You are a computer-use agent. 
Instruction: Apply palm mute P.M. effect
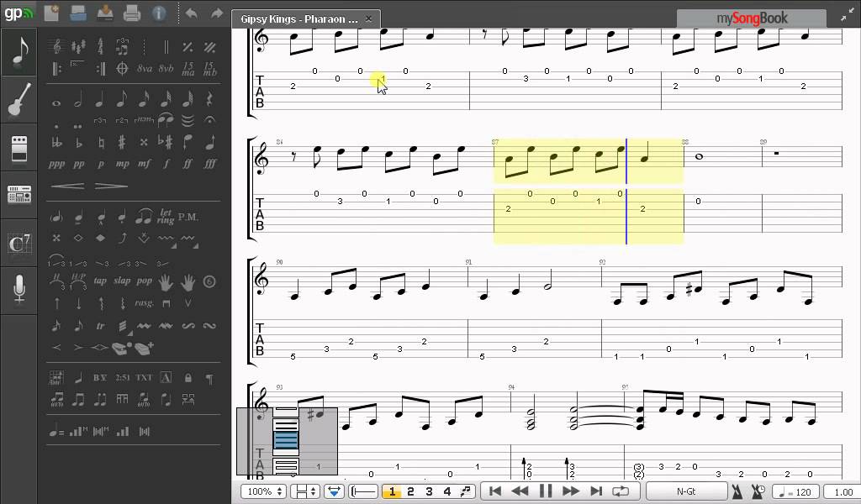pos(188,218)
